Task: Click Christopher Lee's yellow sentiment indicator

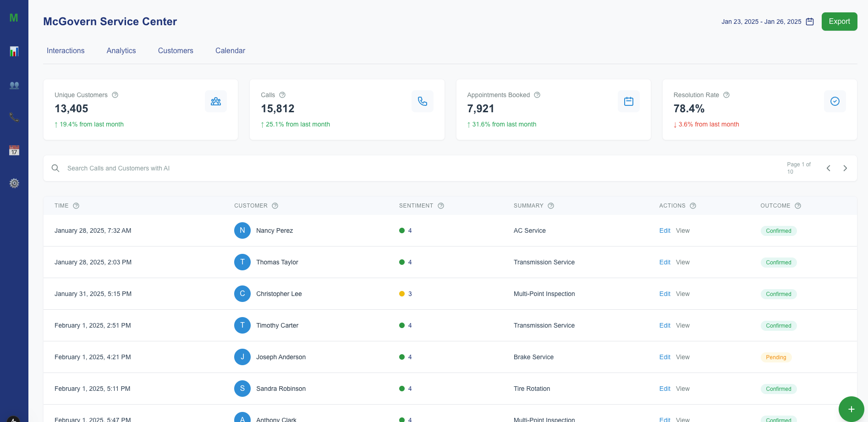Action: (x=402, y=294)
